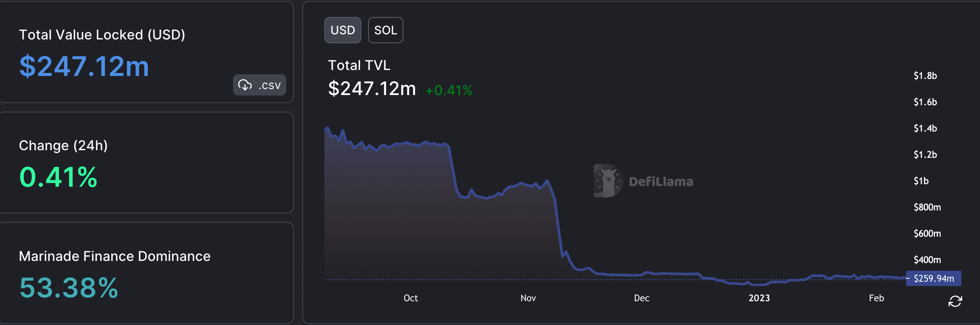Click the Total Value Locked amount $247.12m

84,67
